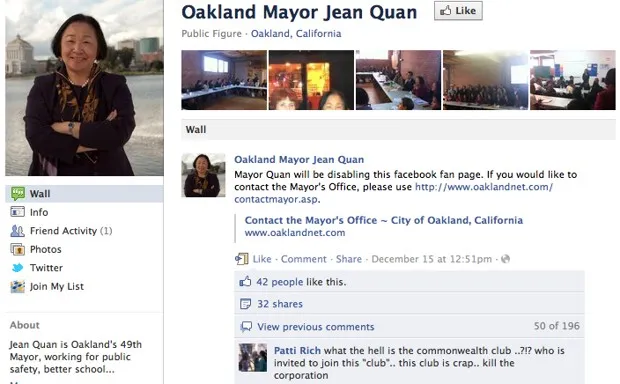Click the comment bubble icon by View previous comments
Screen dimensions: 620x384
(x=246, y=326)
